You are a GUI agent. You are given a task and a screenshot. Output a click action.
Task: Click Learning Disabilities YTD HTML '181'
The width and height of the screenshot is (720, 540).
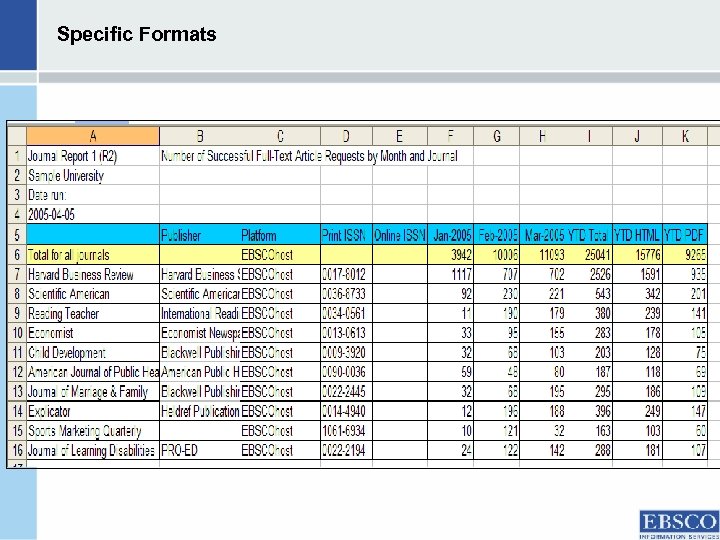(x=637, y=450)
